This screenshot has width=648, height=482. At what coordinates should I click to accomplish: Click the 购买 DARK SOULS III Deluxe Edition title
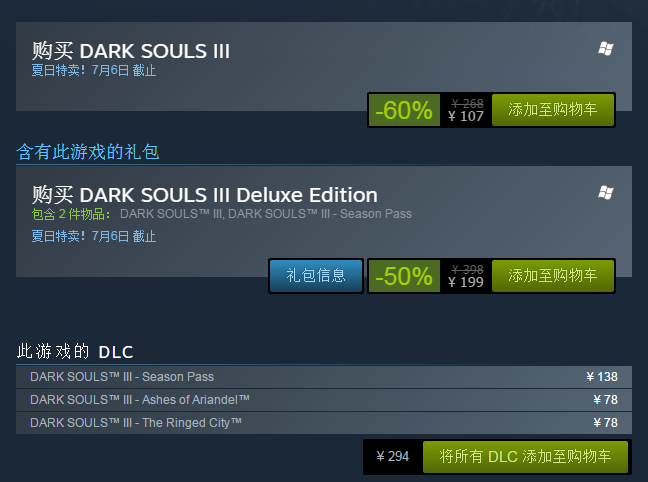204,194
